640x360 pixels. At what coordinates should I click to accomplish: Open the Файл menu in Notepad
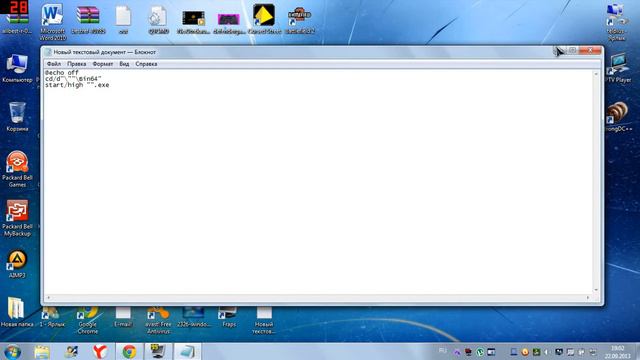pyautogui.click(x=53, y=64)
